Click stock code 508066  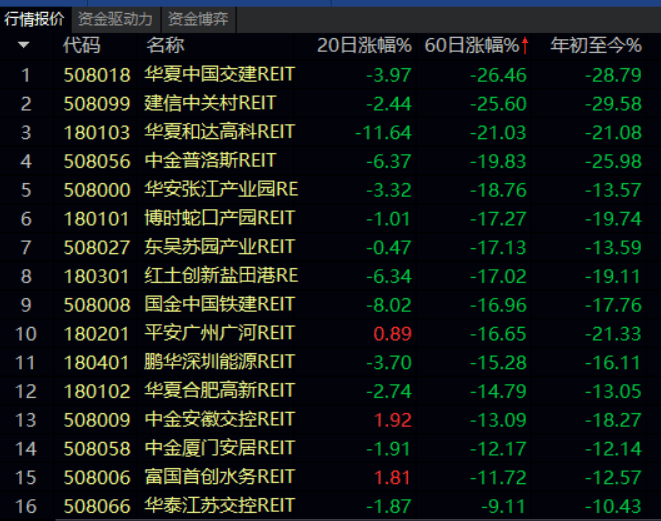point(97,506)
